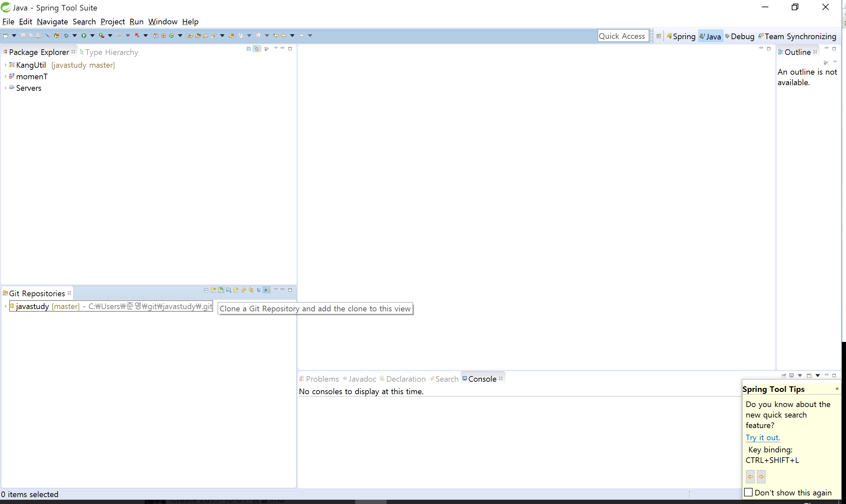Click the Try it out link
The height and width of the screenshot is (504, 846).
pos(763,438)
